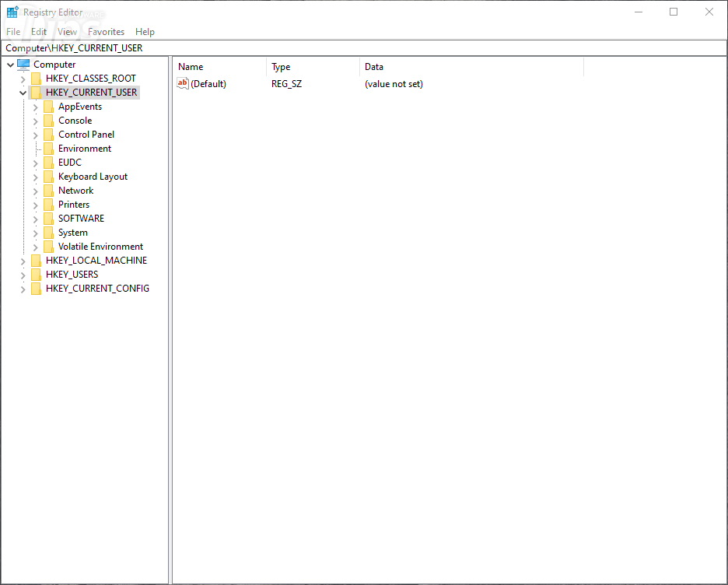Viewport: 728px width, 585px height.
Task: Select the Environment key label
Action: 85,149
